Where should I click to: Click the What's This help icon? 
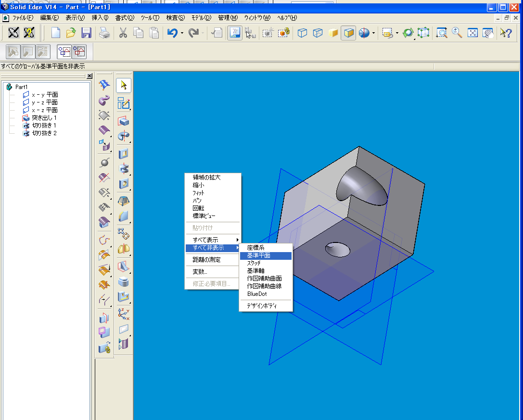(x=506, y=33)
